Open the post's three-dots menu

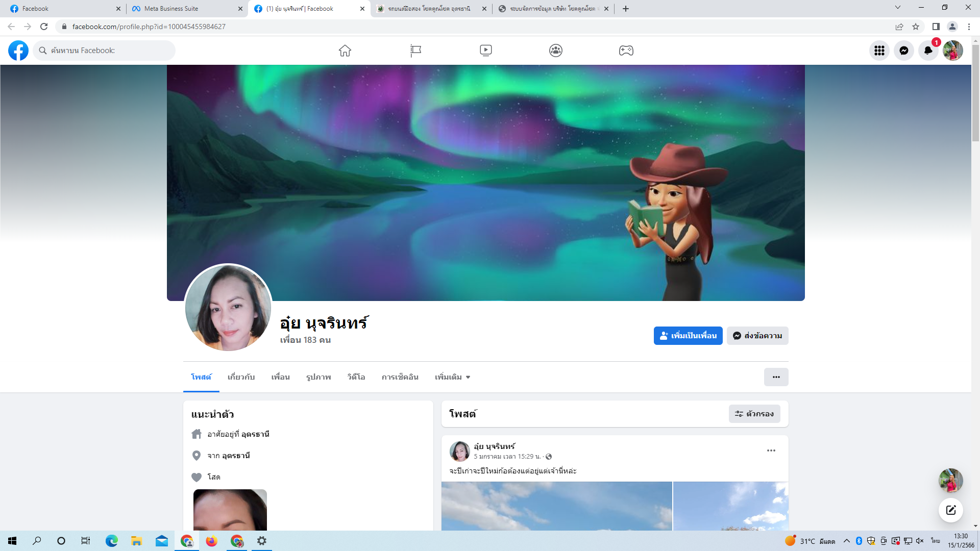771,450
